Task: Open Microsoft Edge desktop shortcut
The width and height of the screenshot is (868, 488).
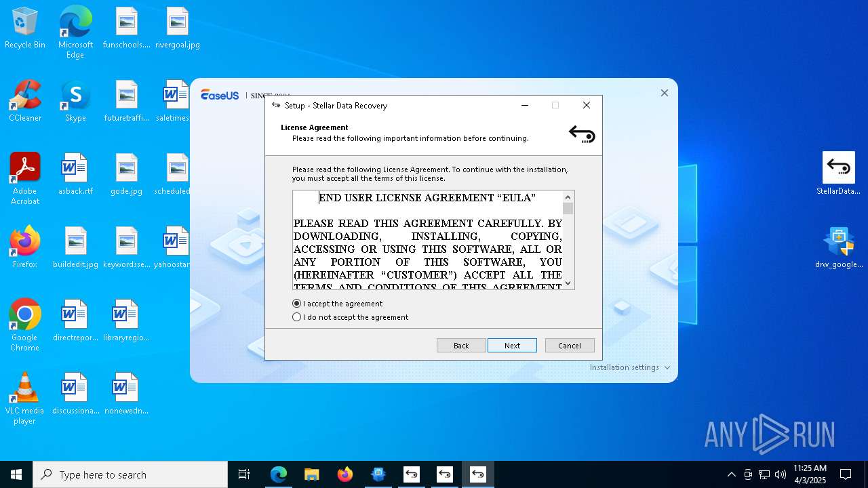Action: click(x=75, y=32)
